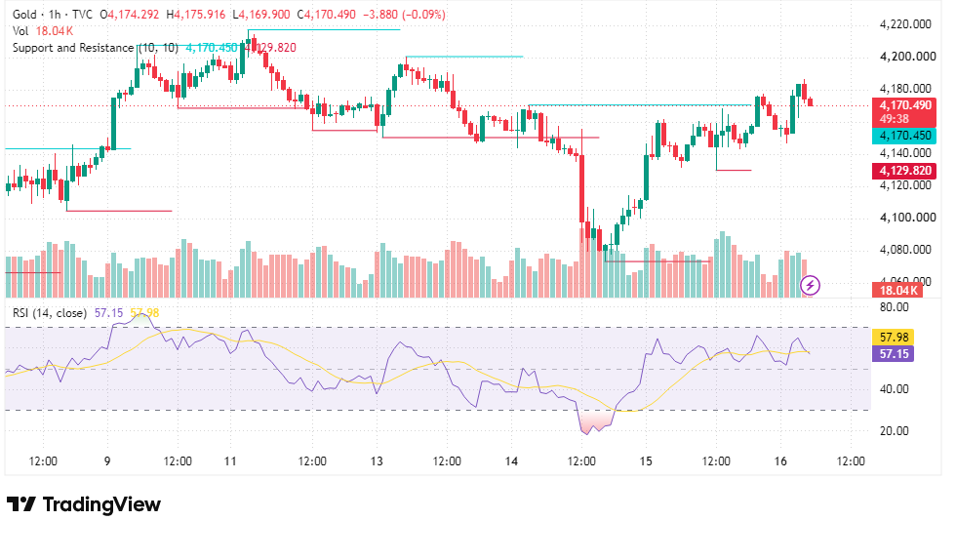Click the Vol 18.04K indicator legend

point(43,31)
